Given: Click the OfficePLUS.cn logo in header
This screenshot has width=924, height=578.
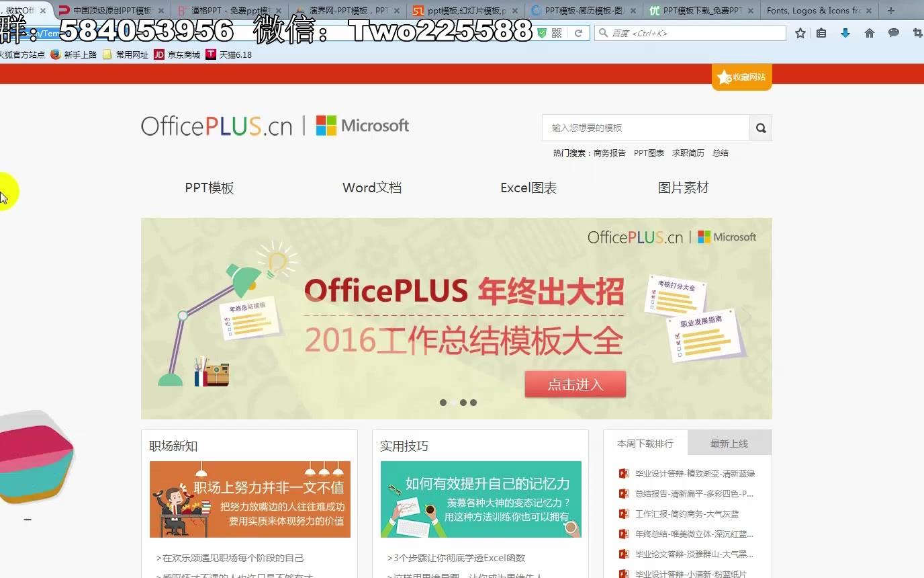Looking at the screenshot, I should tap(217, 126).
